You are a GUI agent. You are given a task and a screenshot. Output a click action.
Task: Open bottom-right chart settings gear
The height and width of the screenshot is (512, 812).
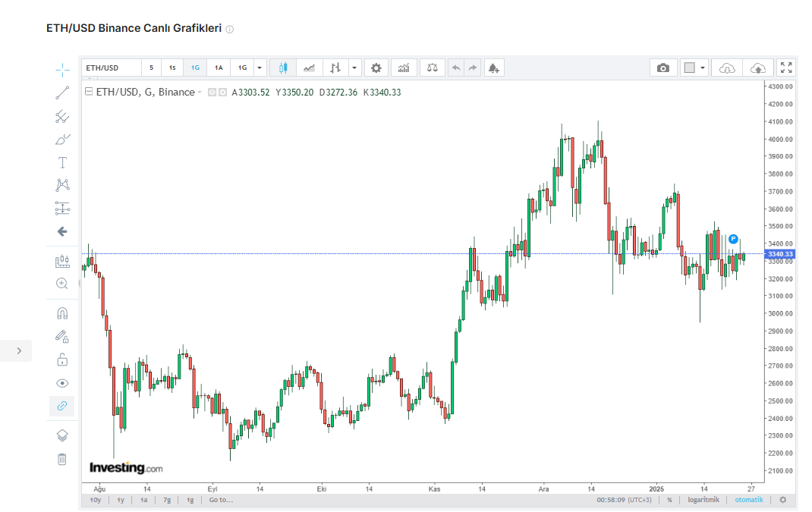click(783, 500)
